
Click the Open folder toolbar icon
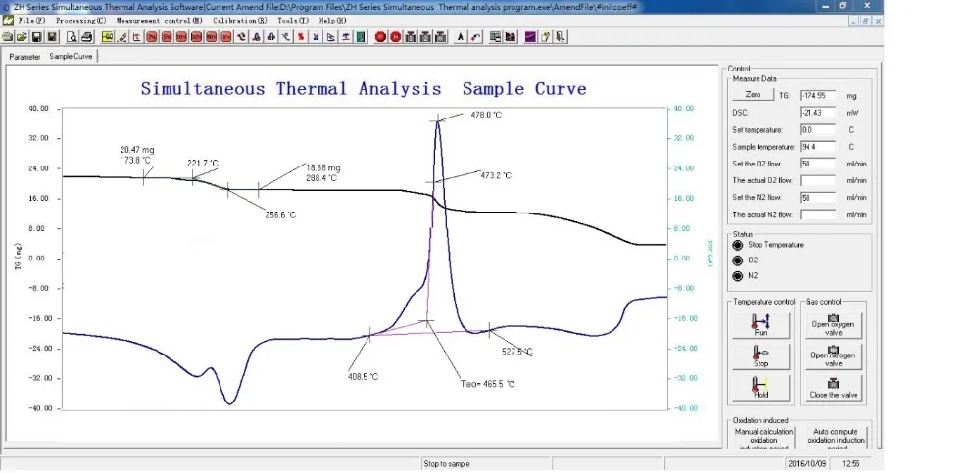pos(22,37)
